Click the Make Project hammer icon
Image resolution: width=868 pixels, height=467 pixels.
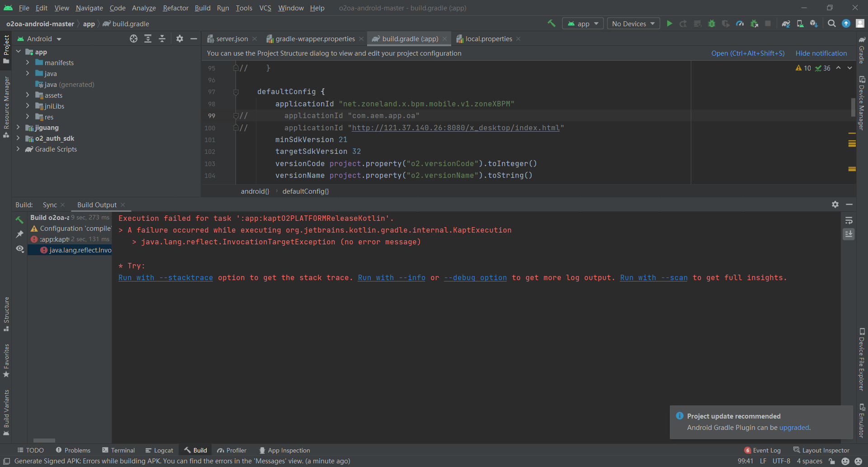pyautogui.click(x=551, y=24)
